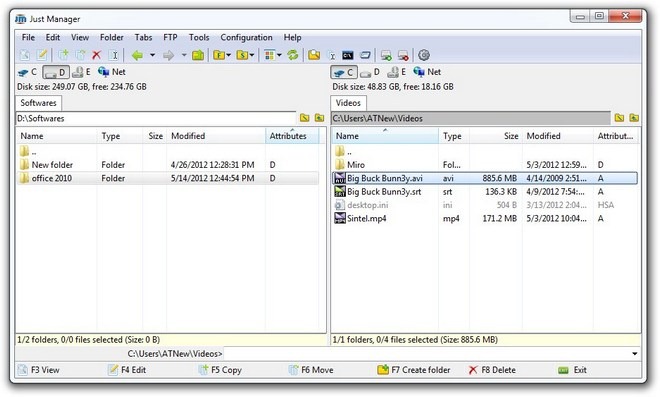The image size is (660, 397).
Task: Go forward with the gray right arrow
Action: (168, 55)
